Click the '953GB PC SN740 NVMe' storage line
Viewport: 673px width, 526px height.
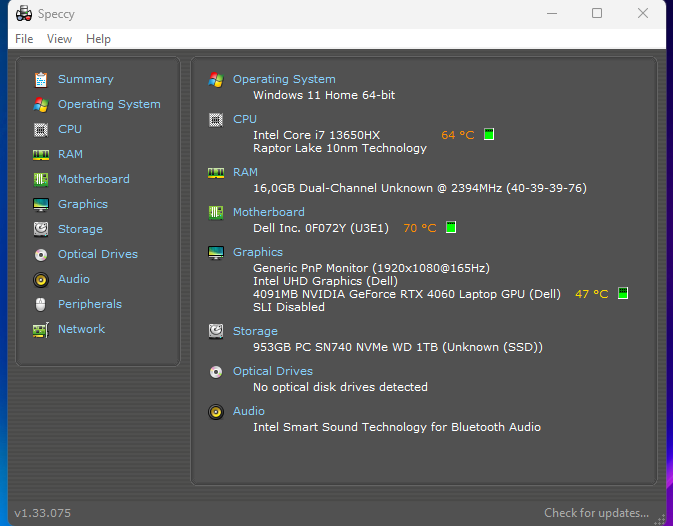click(398, 348)
